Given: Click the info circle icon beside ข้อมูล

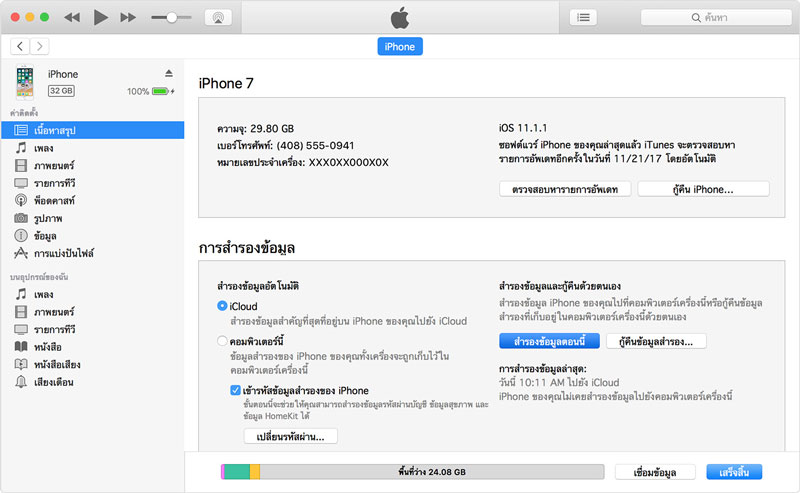Looking at the screenshot, I should point(21,236).
